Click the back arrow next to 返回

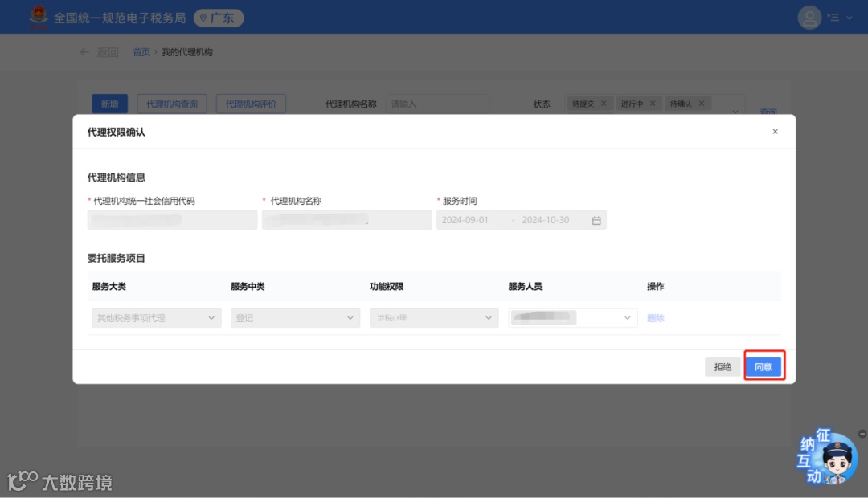[84, 51]
